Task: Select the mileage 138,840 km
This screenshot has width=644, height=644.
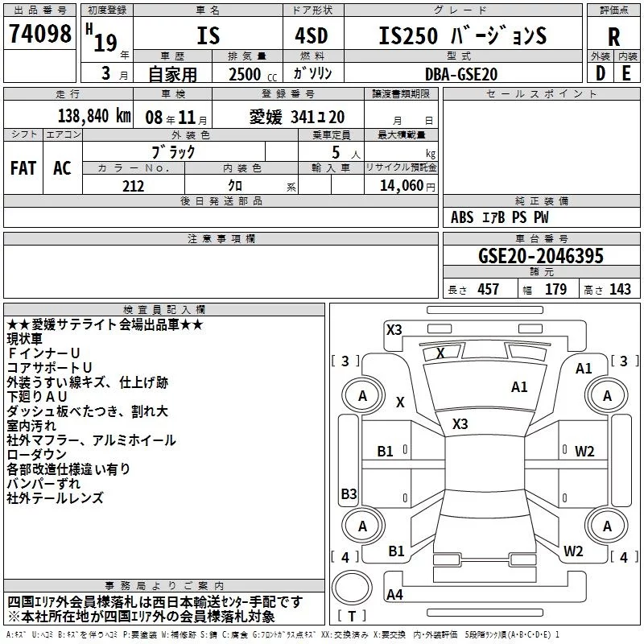Action: point(94,116)
